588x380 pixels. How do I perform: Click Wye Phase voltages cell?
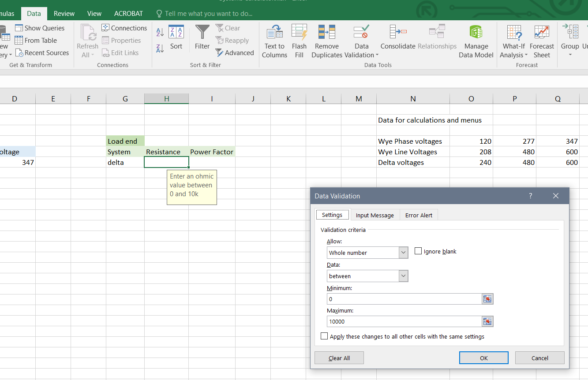pyautogui.click(x=413, y=141)
